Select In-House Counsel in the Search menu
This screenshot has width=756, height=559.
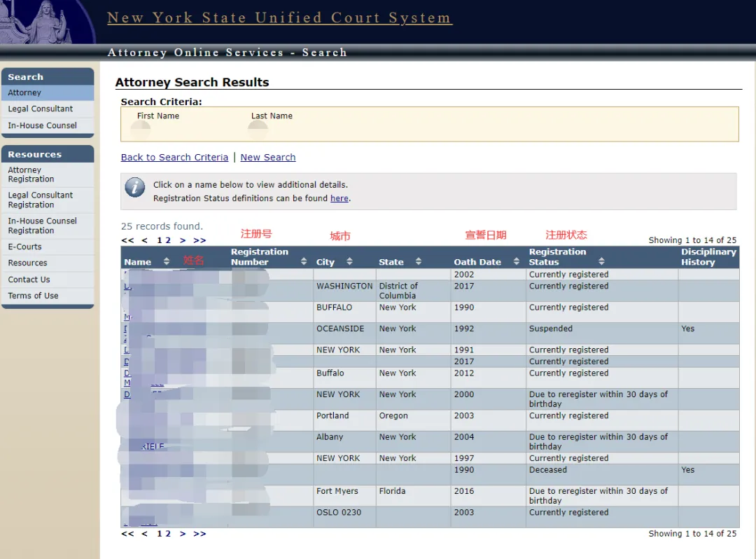[48, 125]
